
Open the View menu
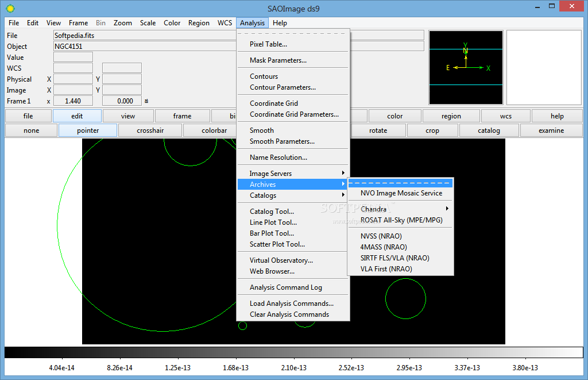click(x=53, y=23)
